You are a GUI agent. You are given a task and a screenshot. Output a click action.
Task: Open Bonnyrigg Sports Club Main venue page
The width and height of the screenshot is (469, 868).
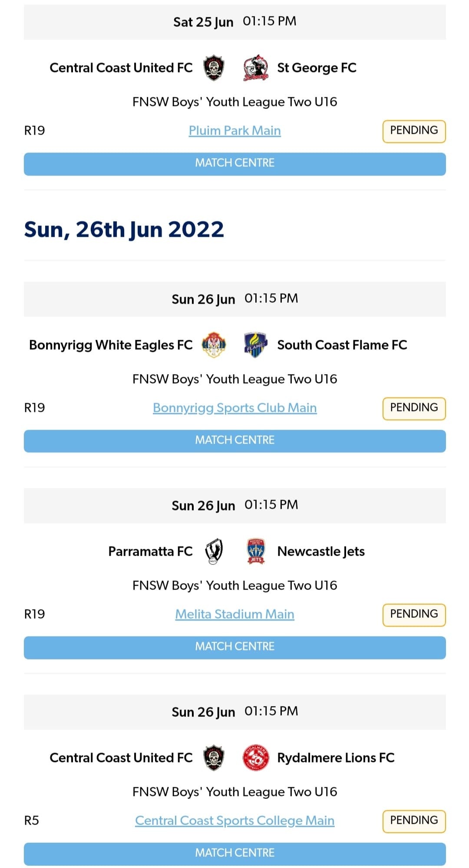[x=234, y=407]
